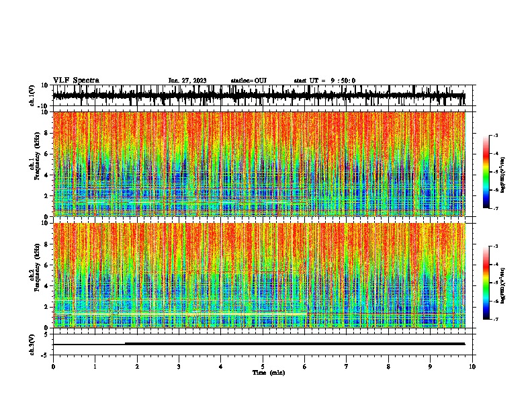The width and height of the screenshot is (532, 411).
Task: Click the time axis tick label "6"
Action: (x=304, y=367)
